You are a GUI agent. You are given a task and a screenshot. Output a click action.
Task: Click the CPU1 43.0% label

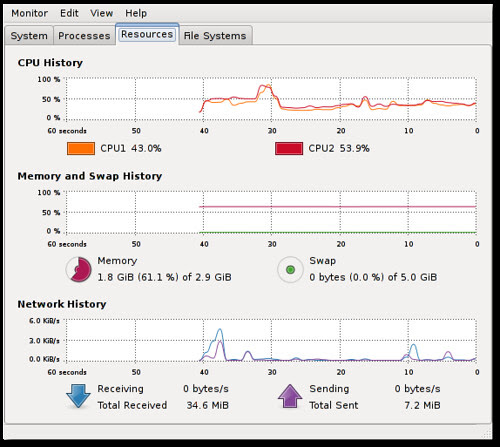pos(131,148)
